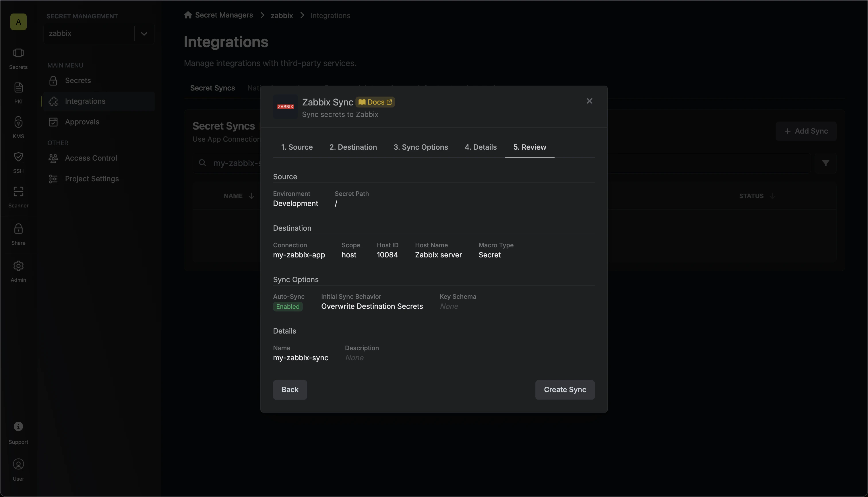Click the Zabbix server host name
Viewport: 868px width, 497px height.
pyautogui.click(x=438, y=255)
